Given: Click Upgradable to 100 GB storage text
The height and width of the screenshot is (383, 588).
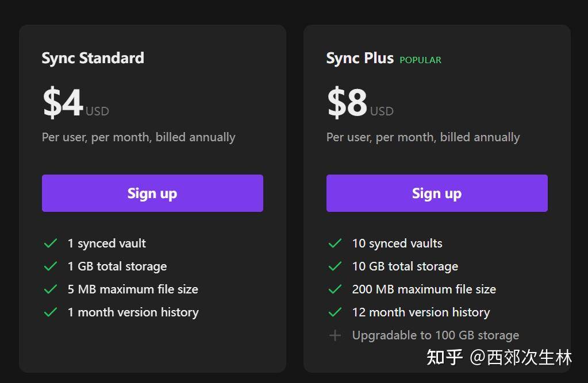Looking at the screenshot, I should click(435, 335).
